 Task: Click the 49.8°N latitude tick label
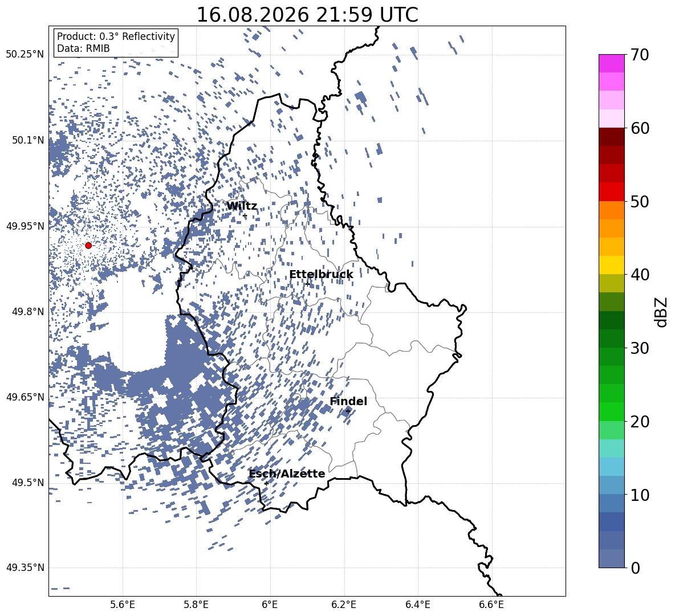click(29, 312)
